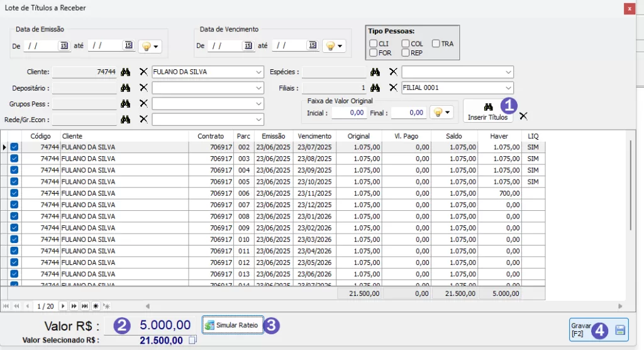Click the Simular Rateio button

(x=232, y=325)
